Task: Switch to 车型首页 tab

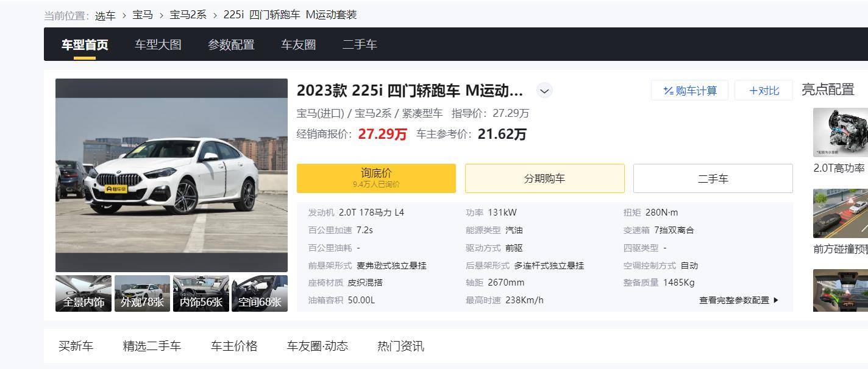Action: (85, 44)
